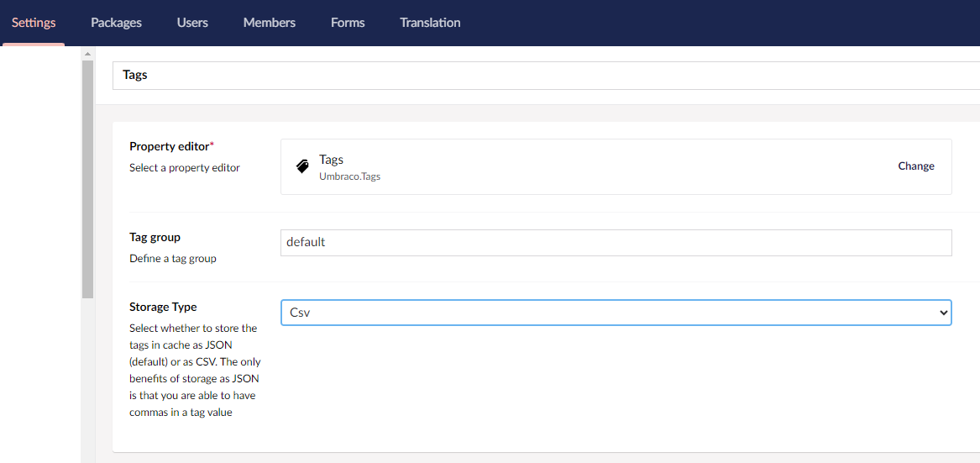Click the Storage Type label
This screenshot has height=463, width=980.
point(163,308)
